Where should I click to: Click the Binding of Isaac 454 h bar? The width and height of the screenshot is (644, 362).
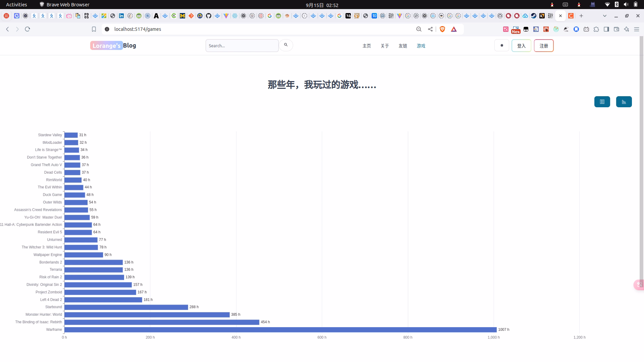tap(162, 322)
